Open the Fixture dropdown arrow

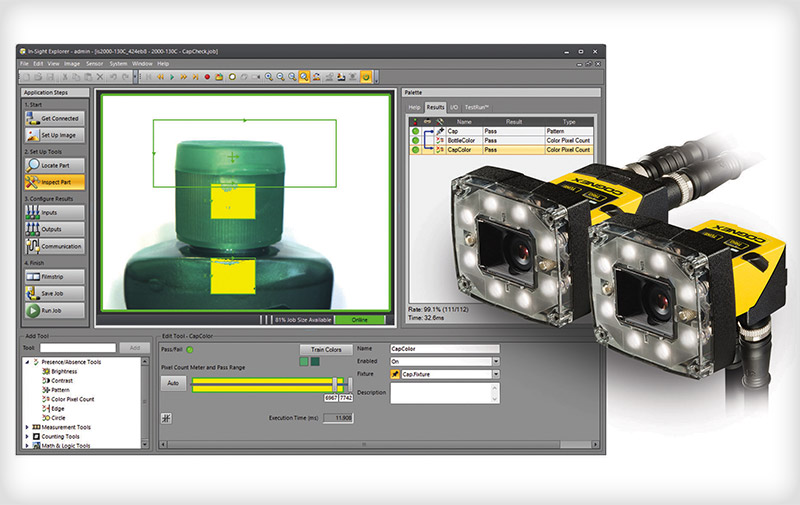[495, 374]
